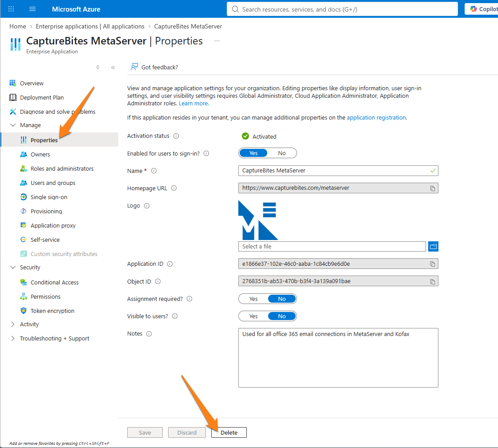The height and width of the screenshot is (448, 498).
Task: Click the Activation status info icon
Action: [x=176, y=136]
